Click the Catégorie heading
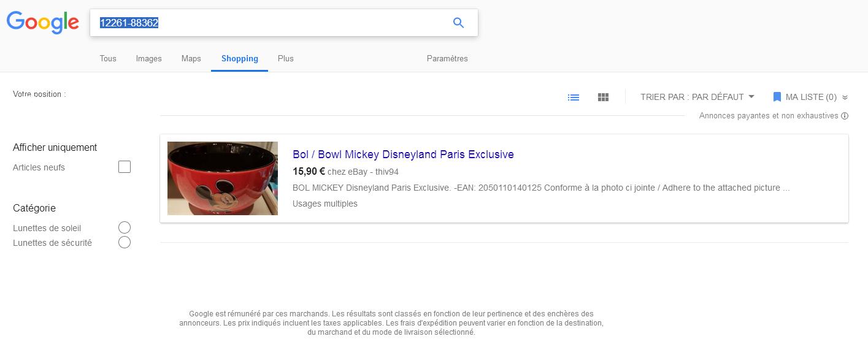 (34, 208)
